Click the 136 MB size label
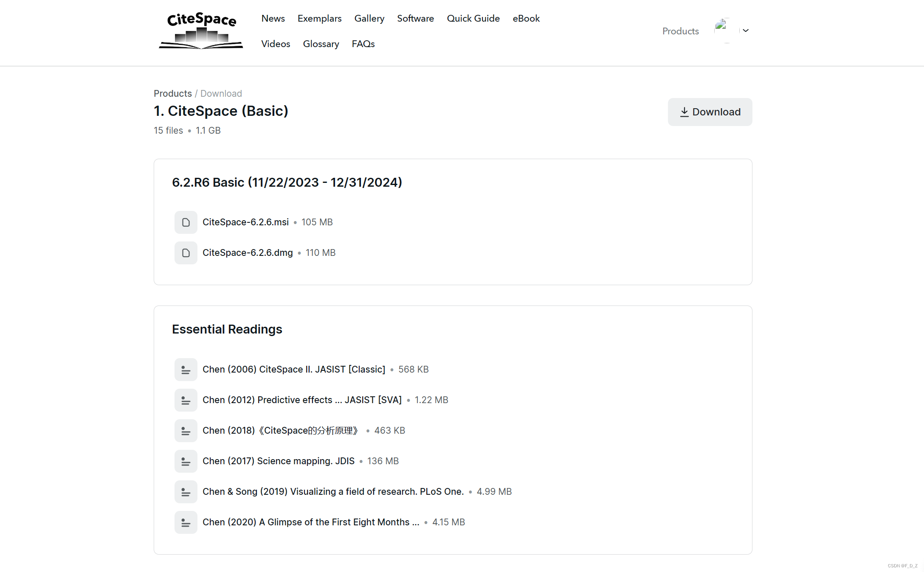The width and height of the screenshot is (924, 572). 383,461
